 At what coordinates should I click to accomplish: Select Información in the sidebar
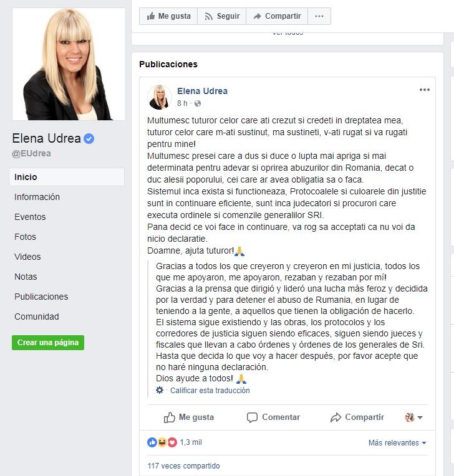click(x=37, y=197)
